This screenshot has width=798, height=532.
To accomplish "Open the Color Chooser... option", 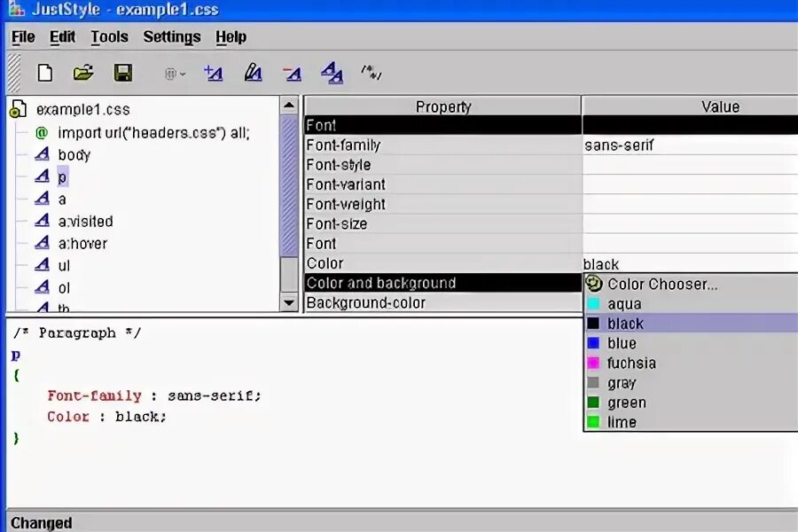I will 692,284.
